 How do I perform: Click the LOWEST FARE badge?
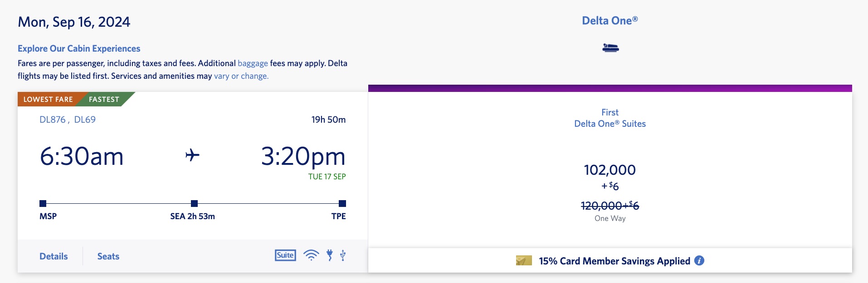pos(47,99)
